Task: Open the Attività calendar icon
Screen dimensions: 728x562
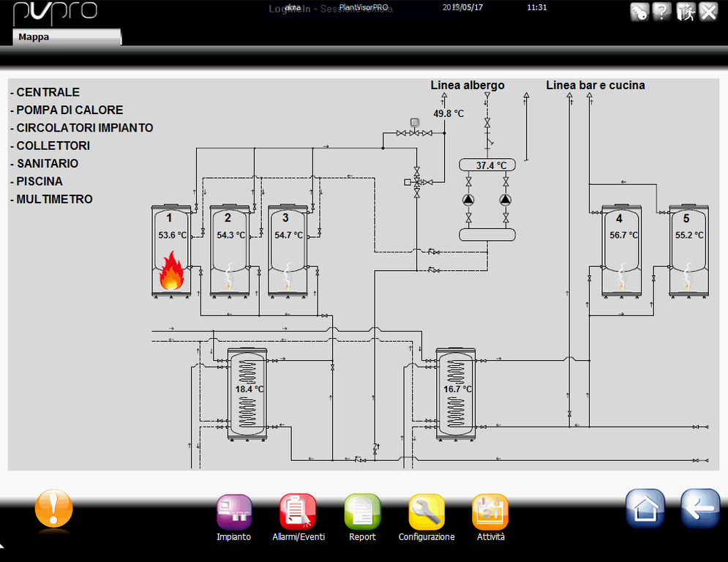Action: pyautogui.click(x=490, y=512)
